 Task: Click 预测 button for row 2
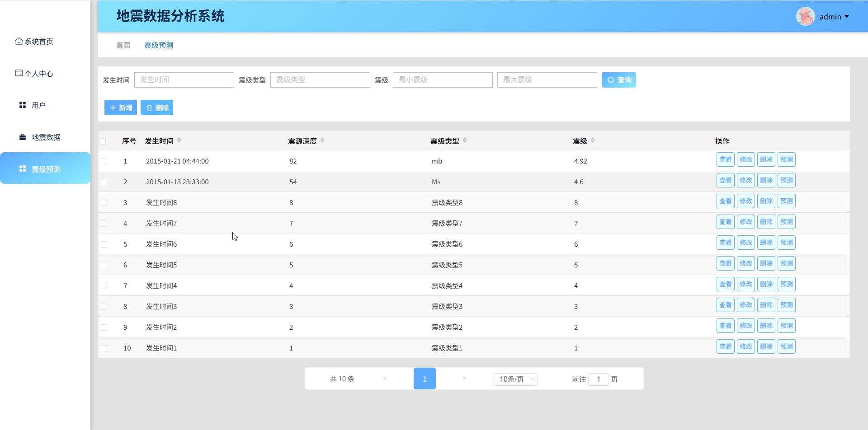click(x=786, y=180)
